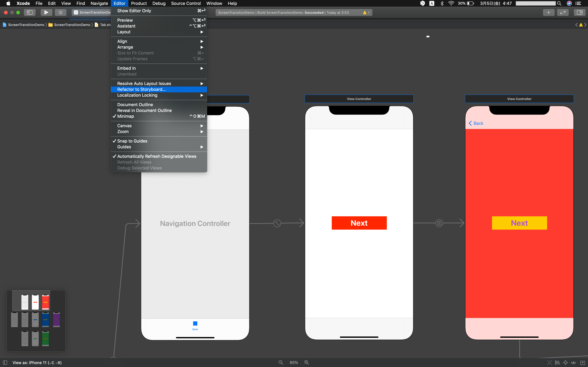Click the zoom in magnifier icon
588x367 pixels.
coord(306,362)
